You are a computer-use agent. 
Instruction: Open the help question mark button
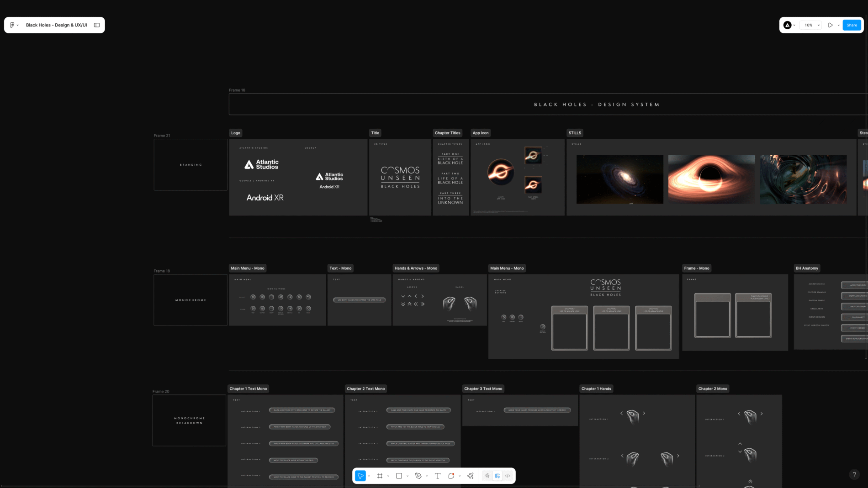854,474
